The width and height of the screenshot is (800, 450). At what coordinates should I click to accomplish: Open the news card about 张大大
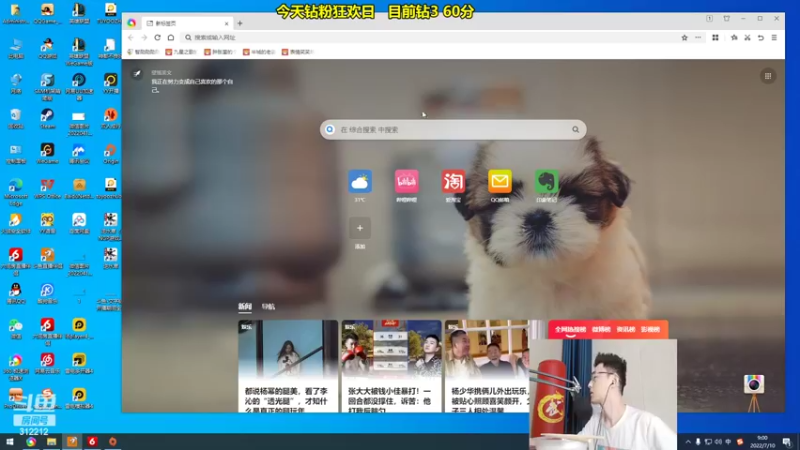pyautogui.click(x=391, y=366)
